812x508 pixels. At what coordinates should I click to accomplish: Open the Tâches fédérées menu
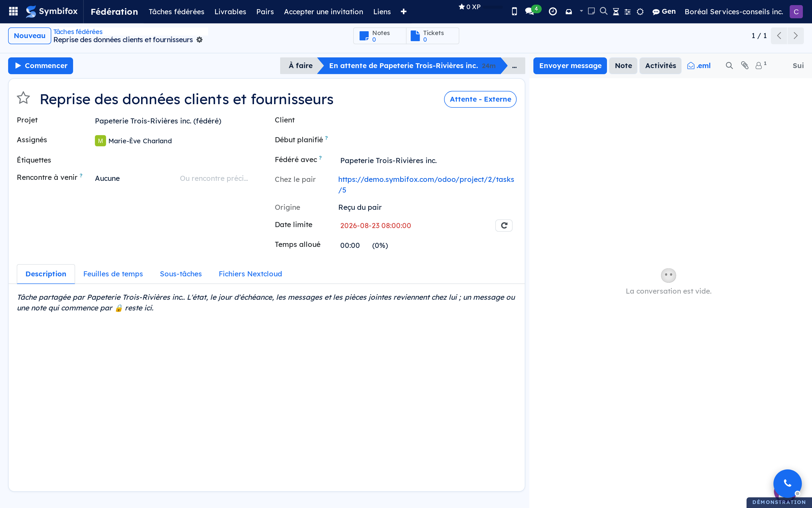pyautogui.click(x=177, y=12)
